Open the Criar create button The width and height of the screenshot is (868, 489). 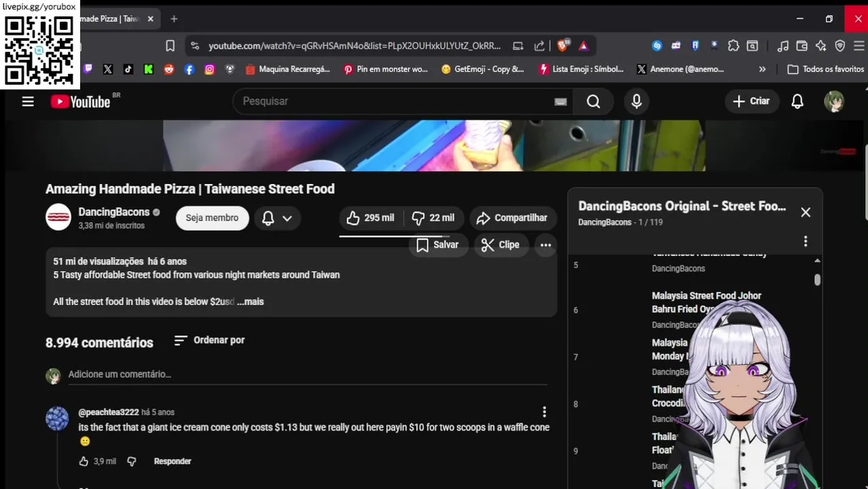(x=751, y=101)
